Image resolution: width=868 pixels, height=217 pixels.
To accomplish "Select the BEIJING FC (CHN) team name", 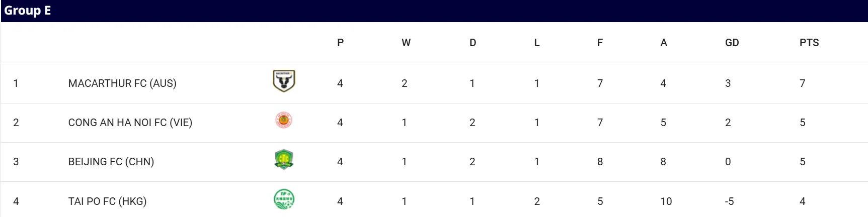I will point(111,162).
